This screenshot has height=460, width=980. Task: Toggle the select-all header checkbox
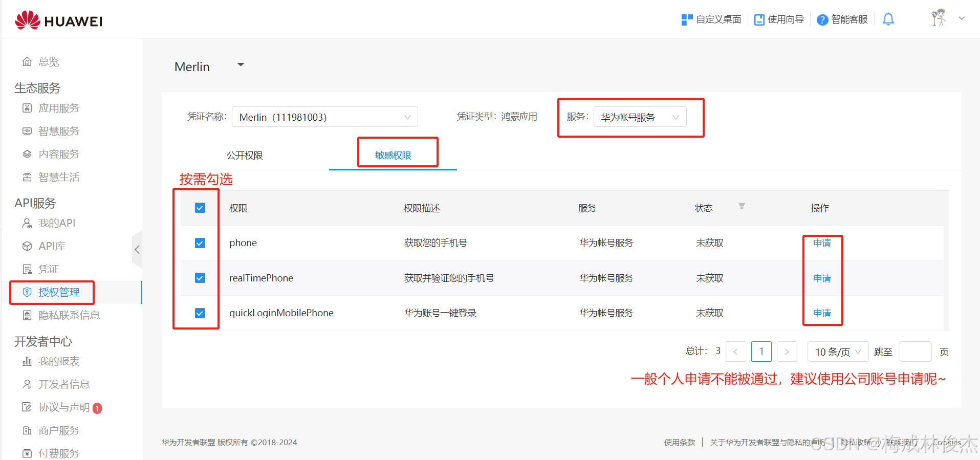(x=200, y=208)
